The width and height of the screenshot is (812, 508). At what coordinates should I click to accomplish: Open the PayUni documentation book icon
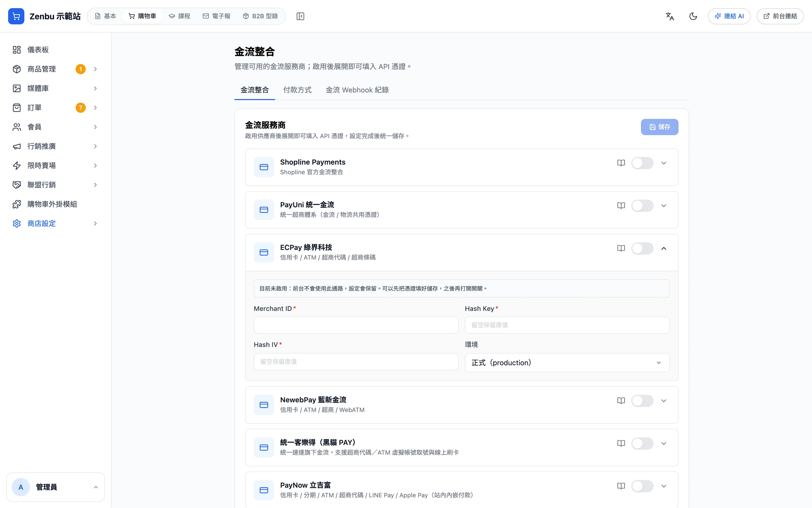621,206
